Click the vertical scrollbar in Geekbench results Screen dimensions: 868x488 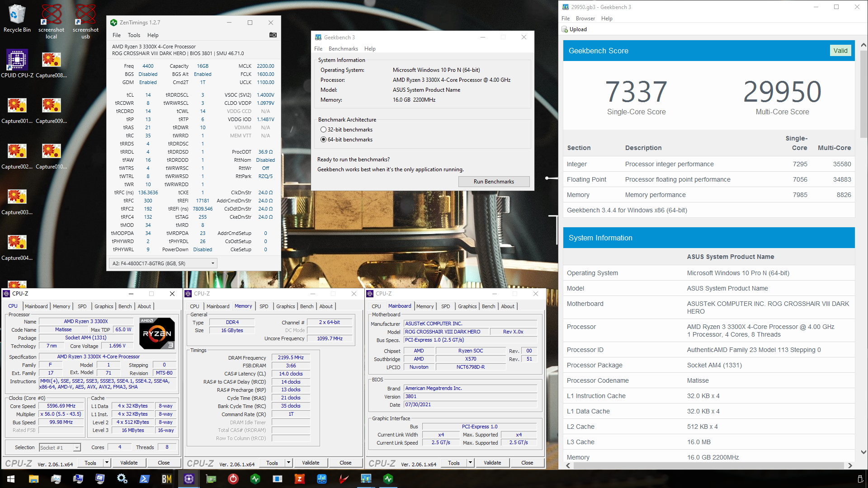(x=863, y=94)
